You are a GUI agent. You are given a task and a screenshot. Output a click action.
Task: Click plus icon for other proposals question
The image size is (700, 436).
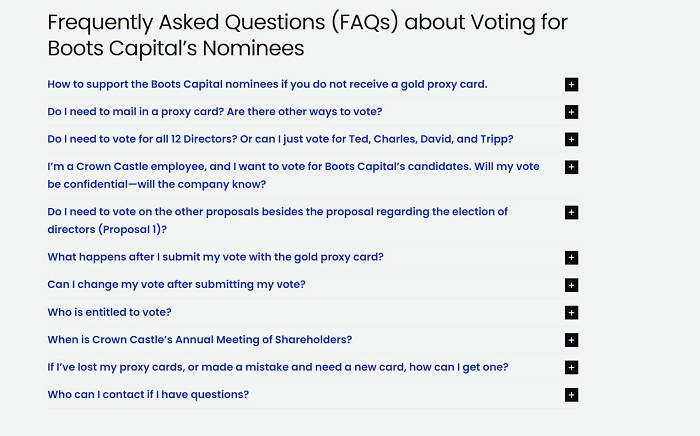click(x=571, y=212)
